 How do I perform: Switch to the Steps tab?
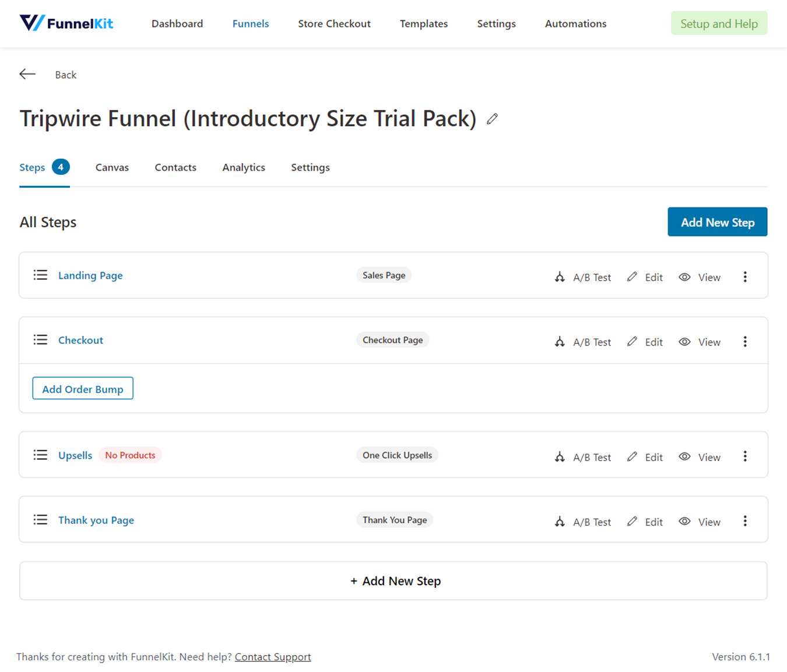tap(44, 167)
